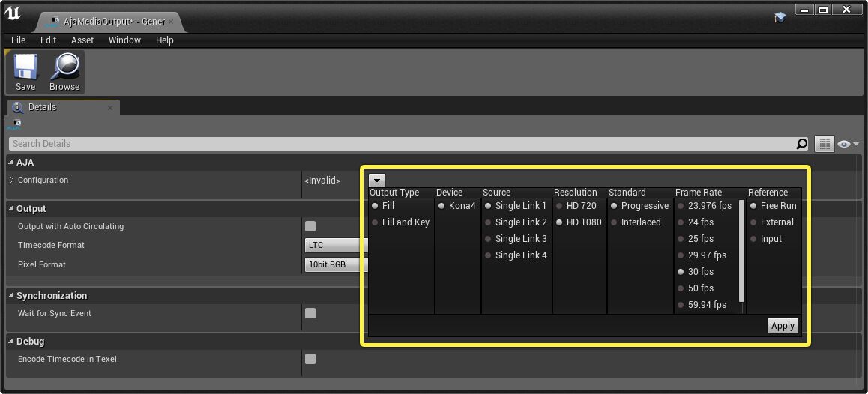Close the AjaMediaOutput tab

[x=170, y=22]
